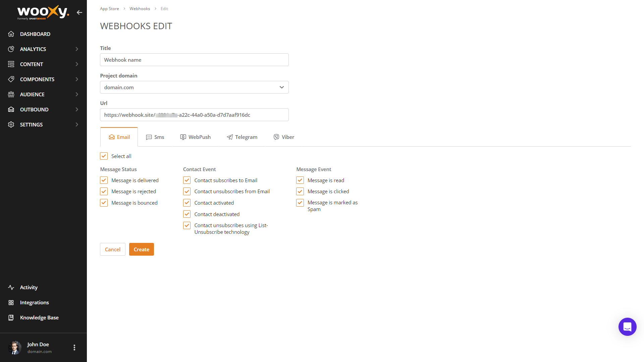Click the Settings gear icon
The image size is (644, 362).
(x=11, y=124)
